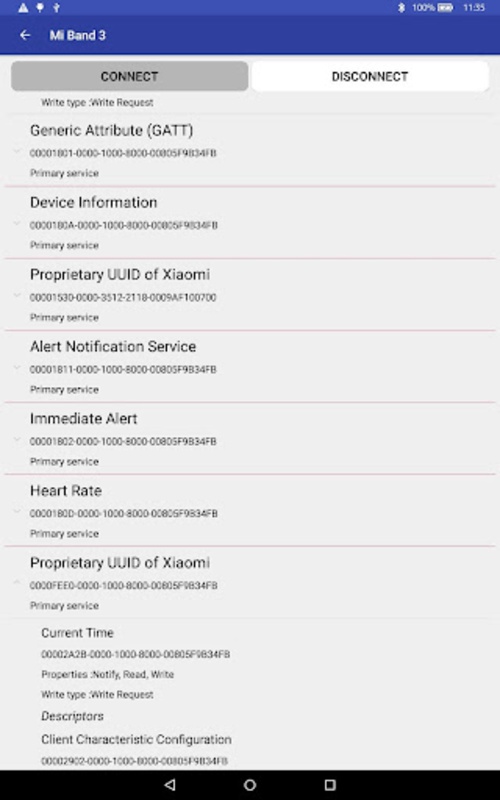Expand the Device Information service chevron
This screenshot has width=500, height=800.
(x=17, y=223)
